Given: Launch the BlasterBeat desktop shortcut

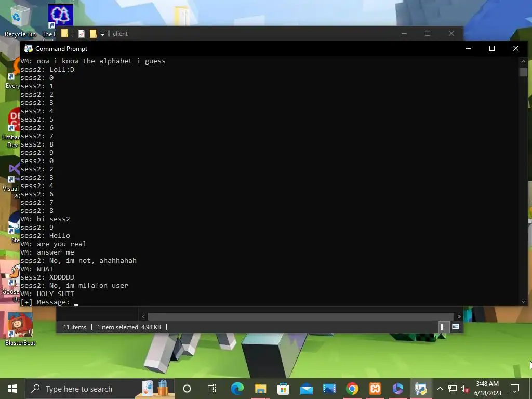Looking at the screenshot, I should (x=20, y=329).
